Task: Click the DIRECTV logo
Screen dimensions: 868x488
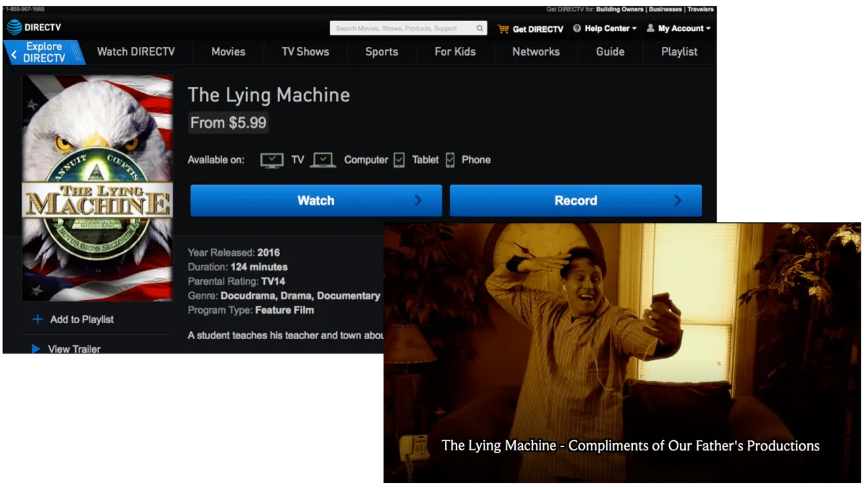Action: pos(34,28)
